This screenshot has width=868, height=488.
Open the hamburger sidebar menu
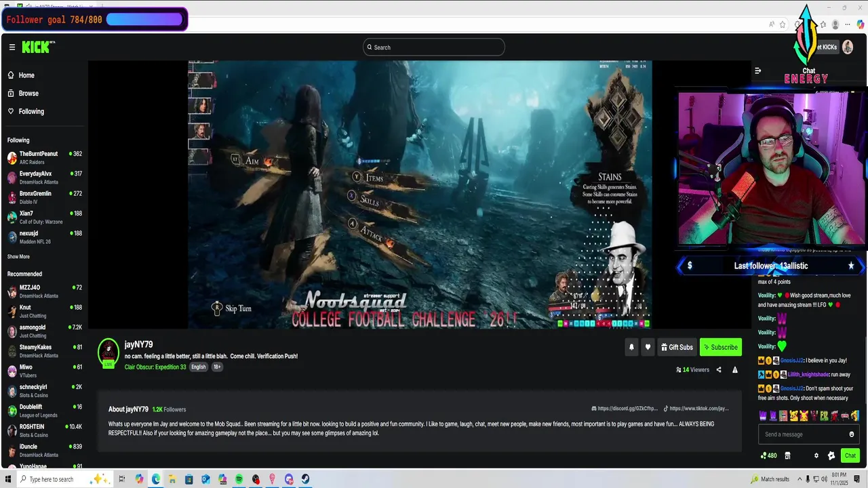click(12, 47)
